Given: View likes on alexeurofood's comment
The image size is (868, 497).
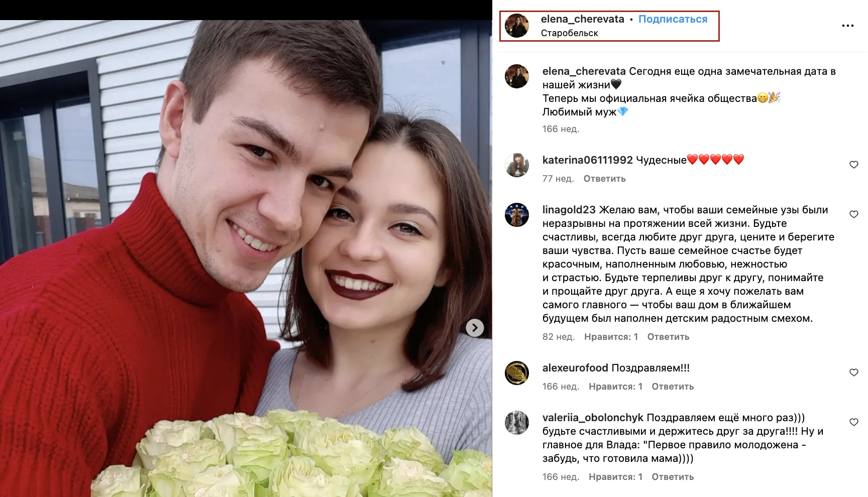Looking at the screenshot, I should tap(615, 387).
